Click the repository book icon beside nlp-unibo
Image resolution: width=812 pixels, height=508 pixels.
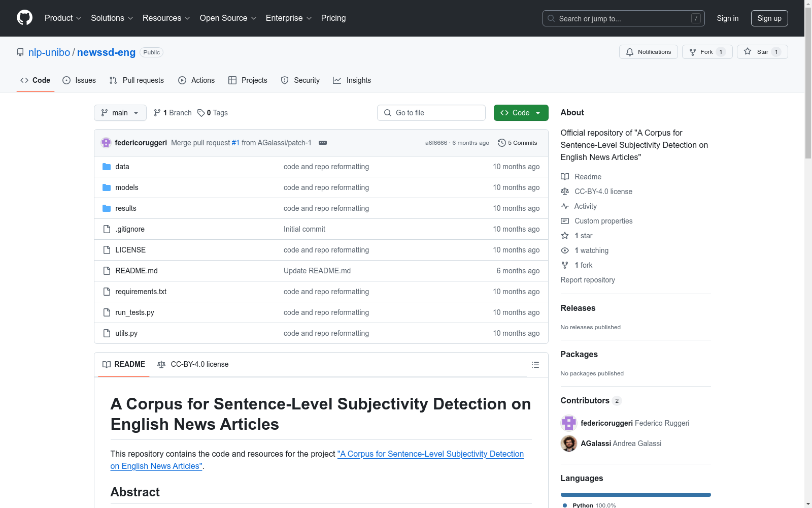(x=20, y=52)
